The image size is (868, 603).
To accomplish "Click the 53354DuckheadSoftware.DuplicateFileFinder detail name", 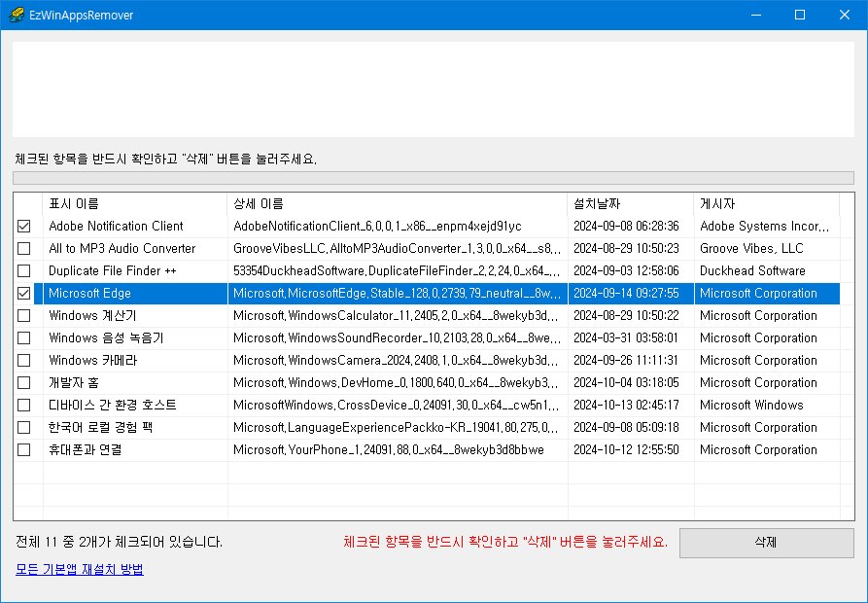I will tap(397, 270).
